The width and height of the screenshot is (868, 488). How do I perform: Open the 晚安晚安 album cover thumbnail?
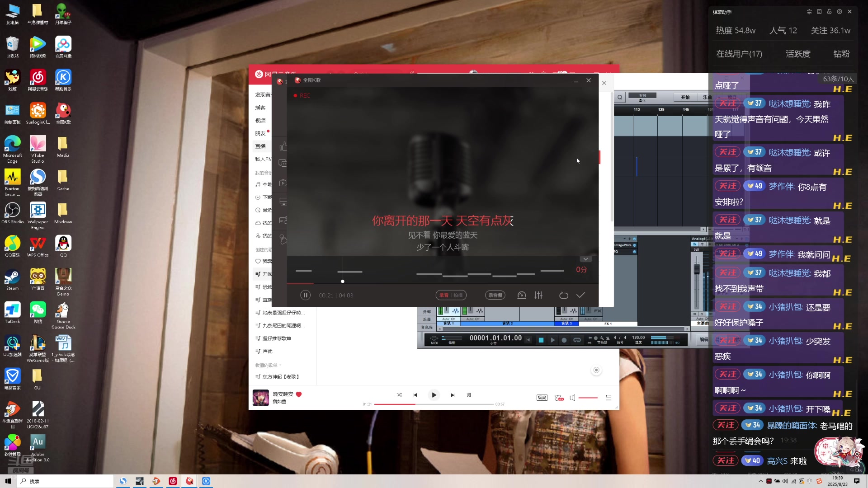(261, 398)
